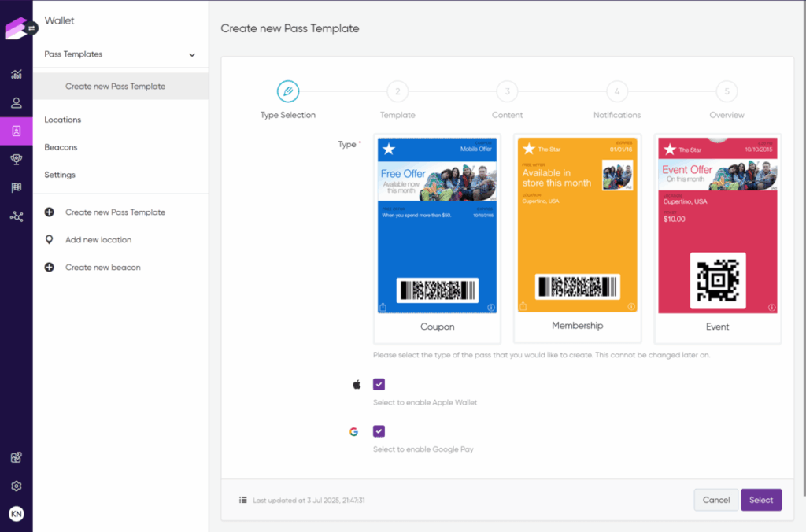Open the user profile icon in sidebar
The width and height of the screenshot is (806, 532).
tap(16, 103)
